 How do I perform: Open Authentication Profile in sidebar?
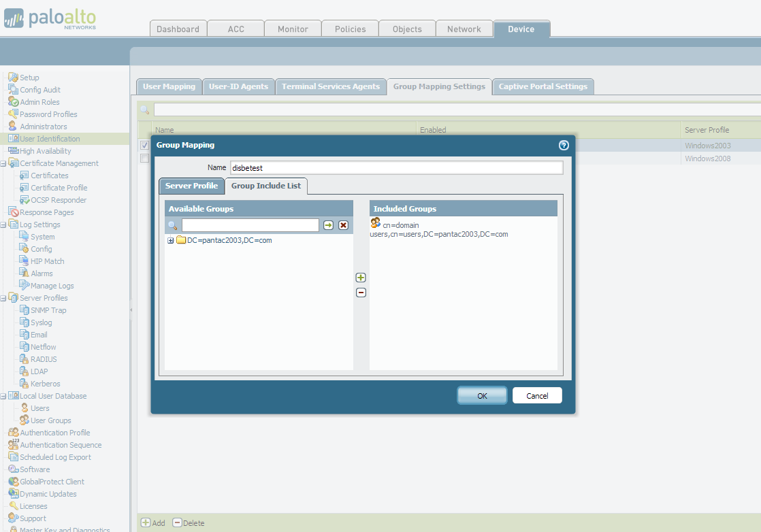55,433
